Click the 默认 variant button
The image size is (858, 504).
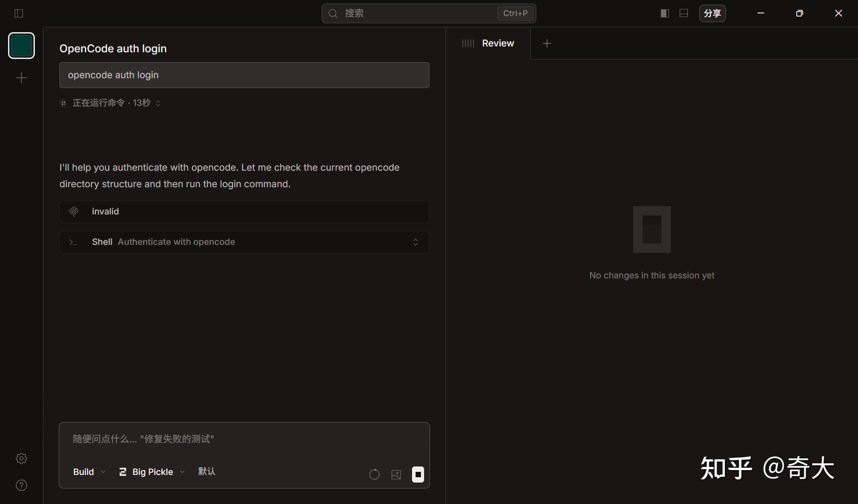(x=206, y=472)
